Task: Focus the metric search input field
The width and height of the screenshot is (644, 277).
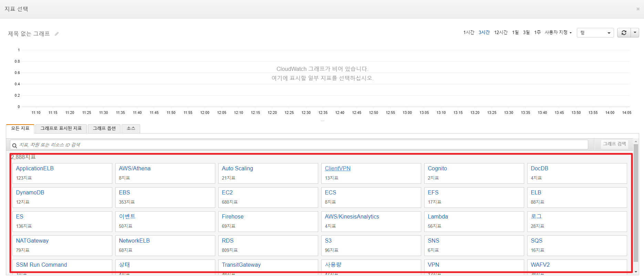Action: [299, 145]
